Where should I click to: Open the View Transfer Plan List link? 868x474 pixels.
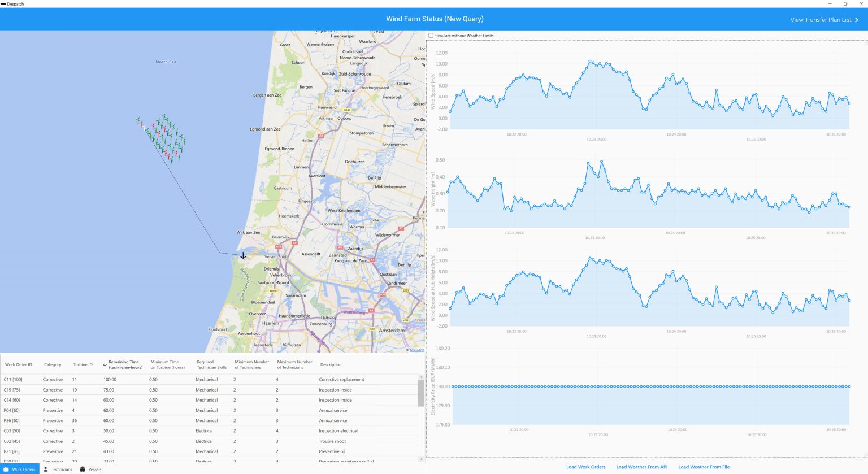click(821, 20)
